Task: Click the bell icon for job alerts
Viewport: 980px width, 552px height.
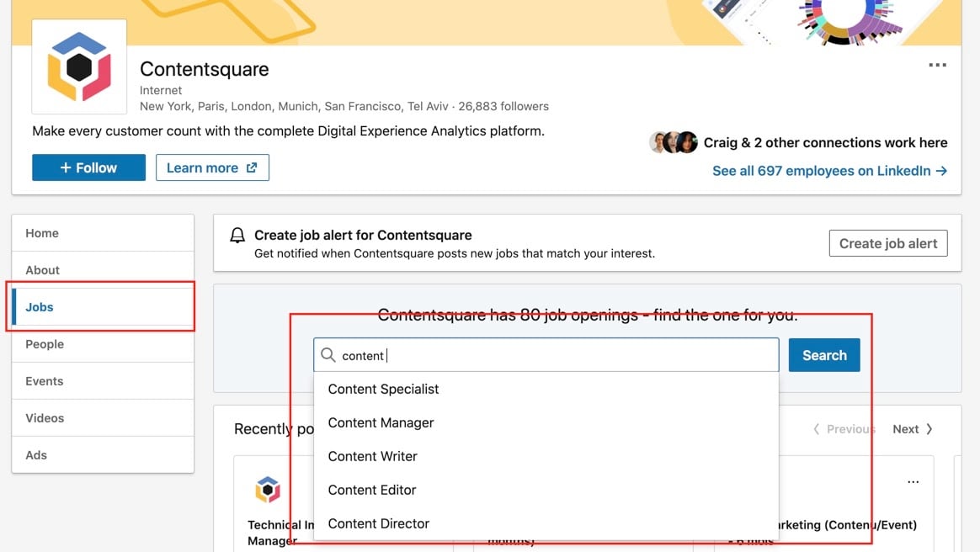Action: 237,236
